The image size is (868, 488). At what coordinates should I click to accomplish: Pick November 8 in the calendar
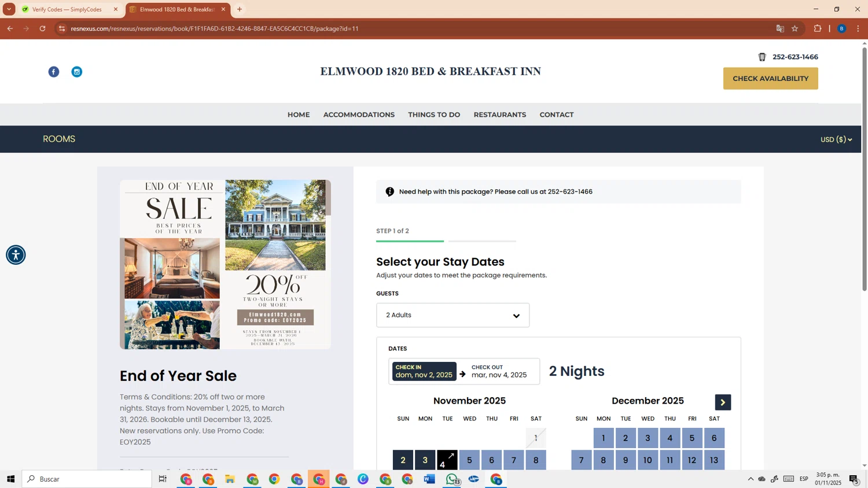[x=536, y=460]
